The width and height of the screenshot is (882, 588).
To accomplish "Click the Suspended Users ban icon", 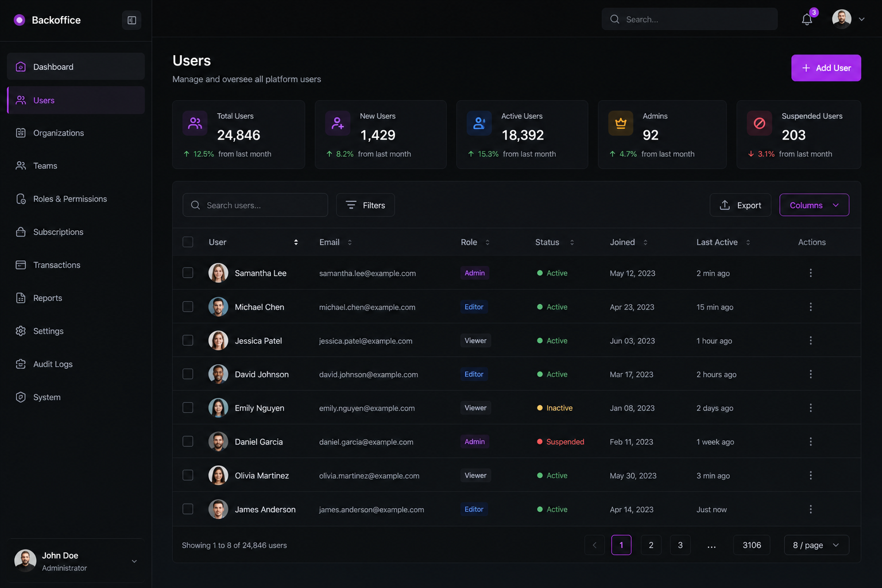I will coord(759,123).
